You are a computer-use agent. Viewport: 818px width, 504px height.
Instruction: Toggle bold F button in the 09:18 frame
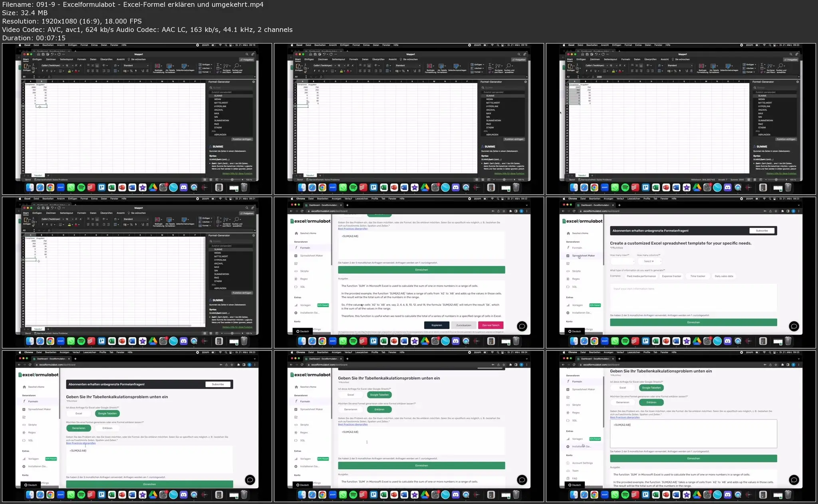[43, 71]
